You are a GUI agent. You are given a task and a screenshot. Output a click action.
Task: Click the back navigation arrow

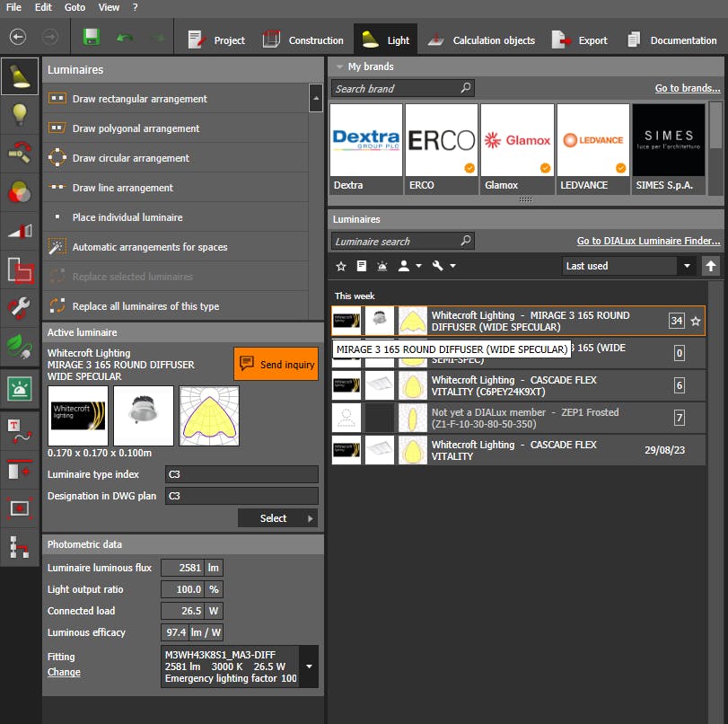18,39
